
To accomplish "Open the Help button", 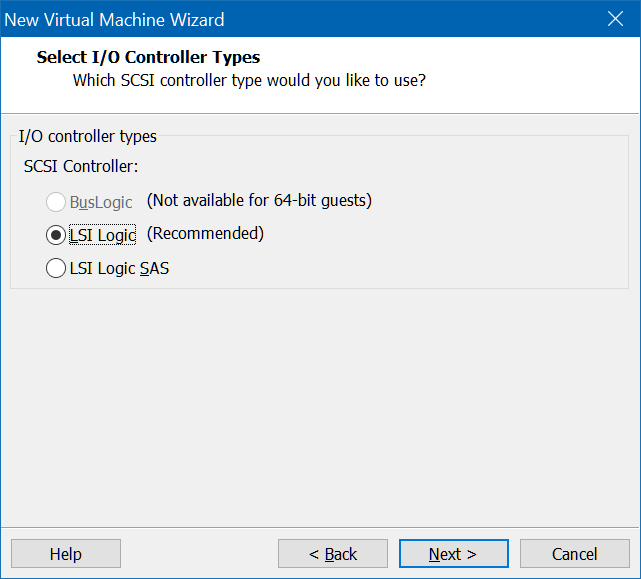I will (x=66, y=554).
